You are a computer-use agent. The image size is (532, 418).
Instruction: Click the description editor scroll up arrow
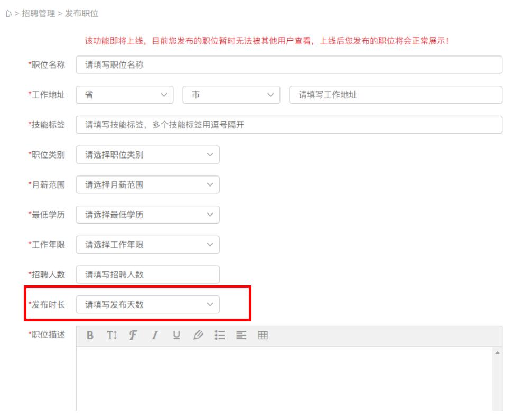(497, 353)
